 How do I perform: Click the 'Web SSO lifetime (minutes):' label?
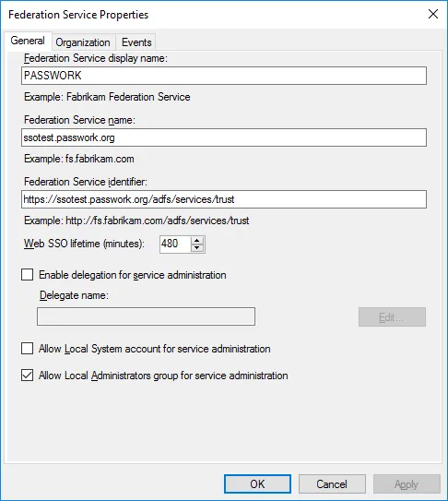click(84, 244)
